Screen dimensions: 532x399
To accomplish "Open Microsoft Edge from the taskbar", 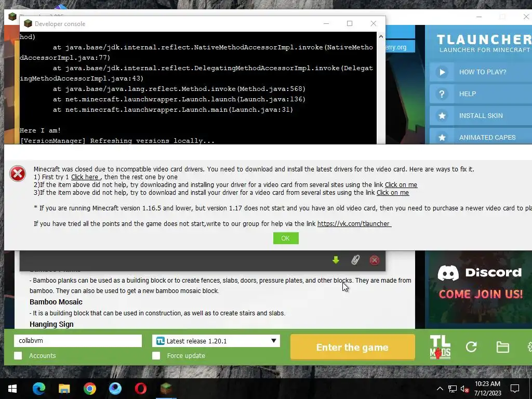I will [x=38, y=389].
